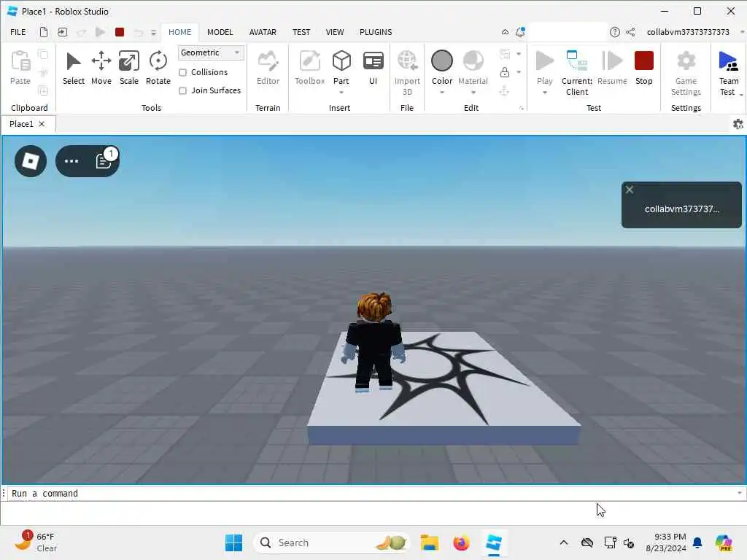Open the quick access toolbar customize arrow

pyautogui.click(x=153, y=32)
